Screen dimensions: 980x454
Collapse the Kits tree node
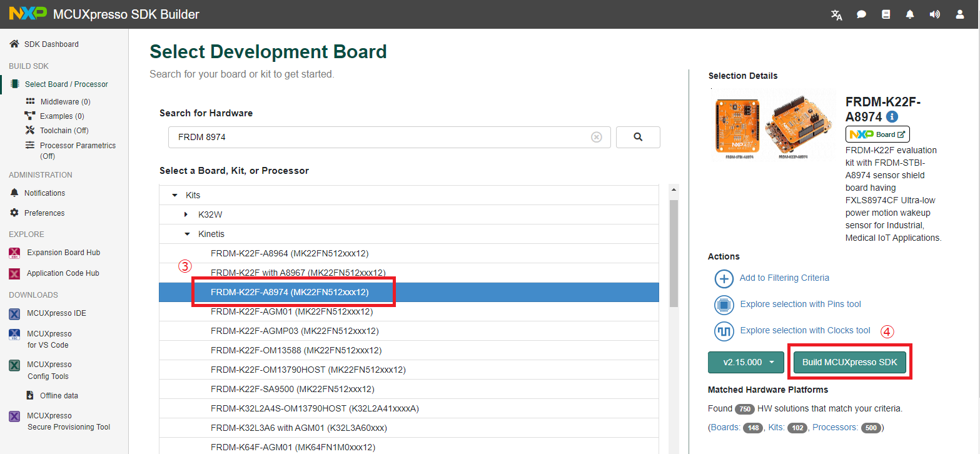(175, 196)
